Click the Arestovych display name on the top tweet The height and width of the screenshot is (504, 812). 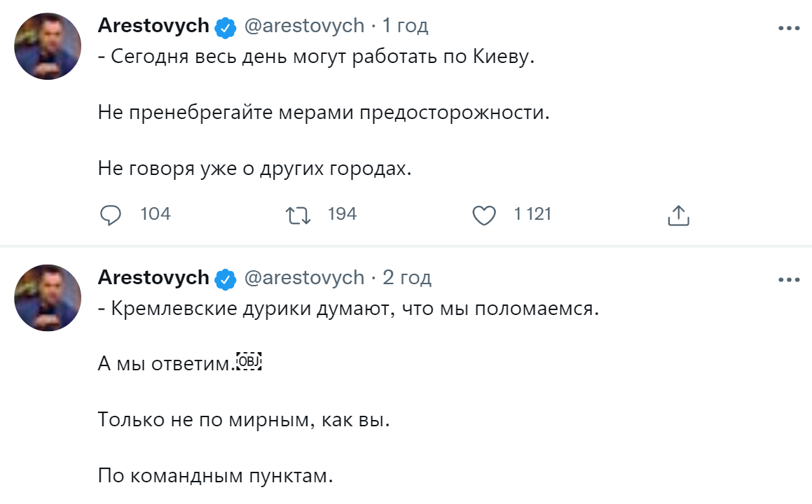[153, 25]
